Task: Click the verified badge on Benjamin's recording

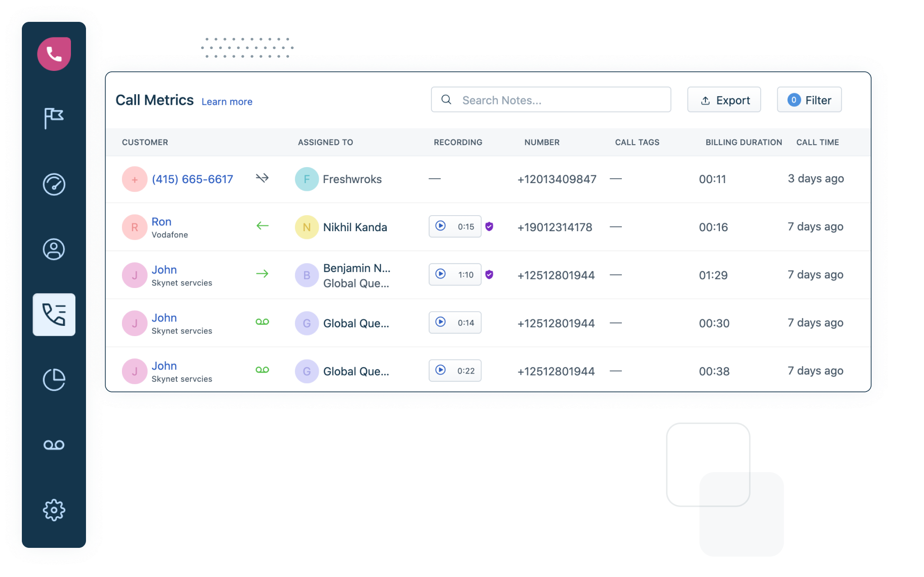Action: click(x=489, y=274)
